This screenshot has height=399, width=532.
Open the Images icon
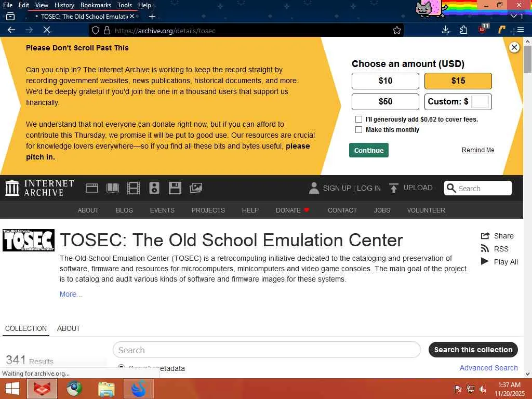click(x=196, y=188)
